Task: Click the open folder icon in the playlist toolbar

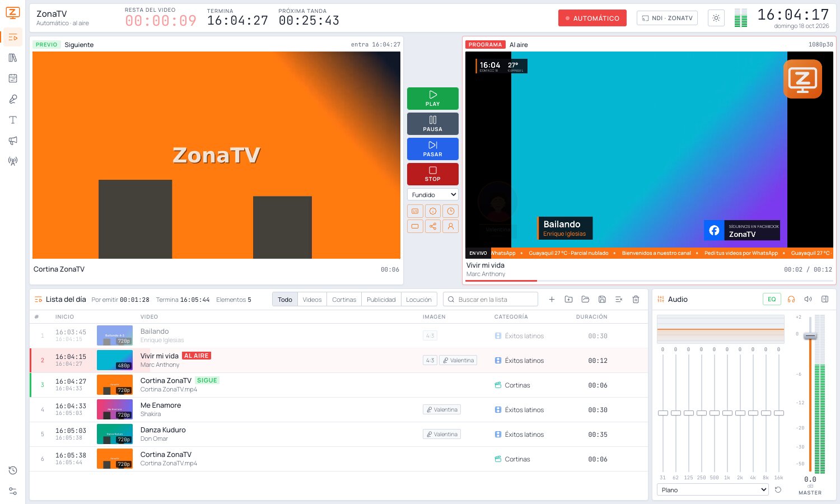Action: tap(585, 300)
